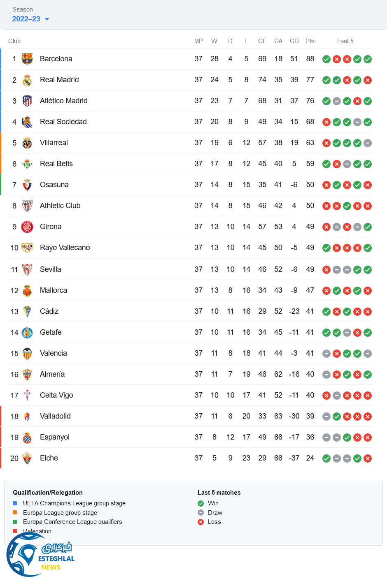Click the Real Madrid club crest
Image resolution: width=387 pixels, height=588 pixels.
27,80
